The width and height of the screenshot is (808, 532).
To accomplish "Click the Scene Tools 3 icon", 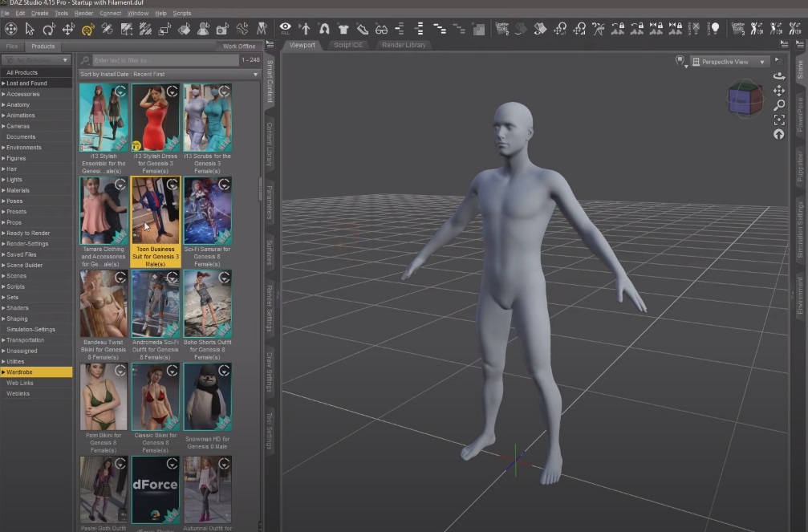I will click(x=738, y=28).
